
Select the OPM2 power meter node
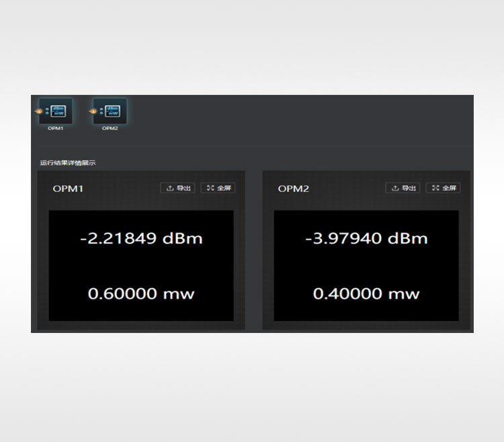coord(111,110)
